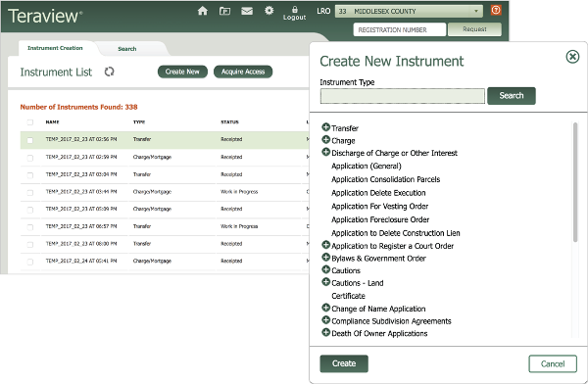
Task: Open the messages envelope icon
Action: 247,11
